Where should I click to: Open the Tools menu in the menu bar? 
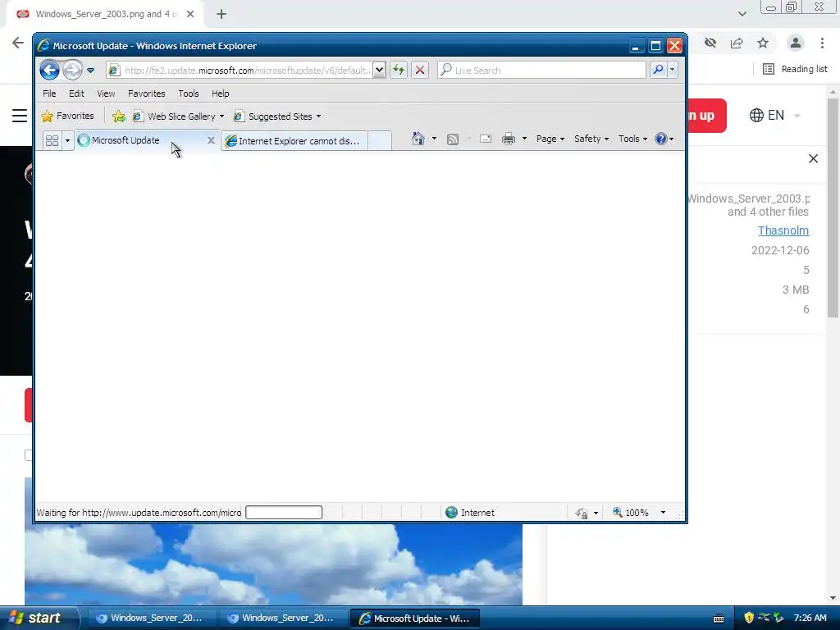click(189, 94)
